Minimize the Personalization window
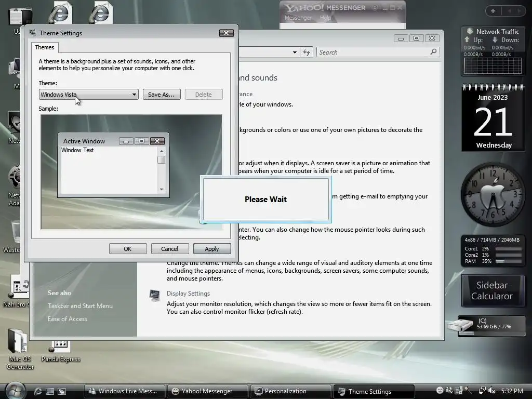The width and height of the screenshot is (532, 399). coord(401,38)
